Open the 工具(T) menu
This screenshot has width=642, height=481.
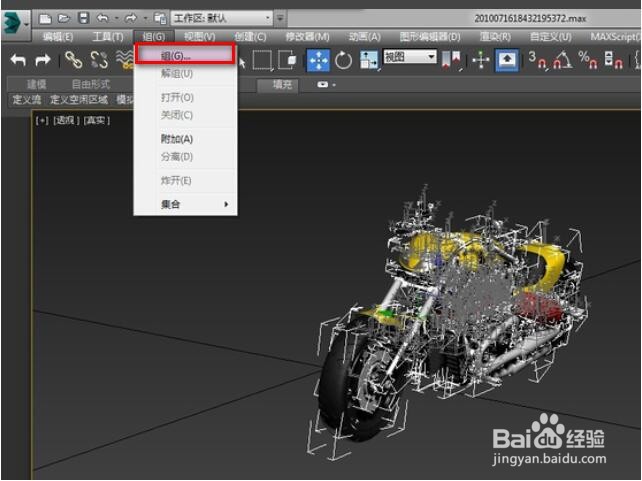click(x=108, y=37)
